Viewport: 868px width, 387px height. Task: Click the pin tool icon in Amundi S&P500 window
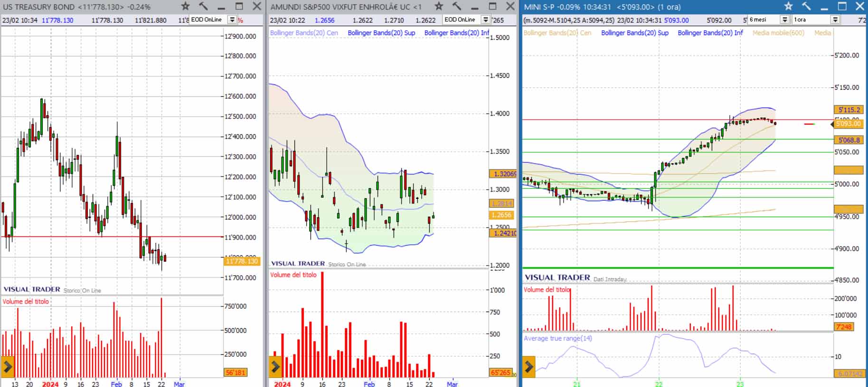457,6
